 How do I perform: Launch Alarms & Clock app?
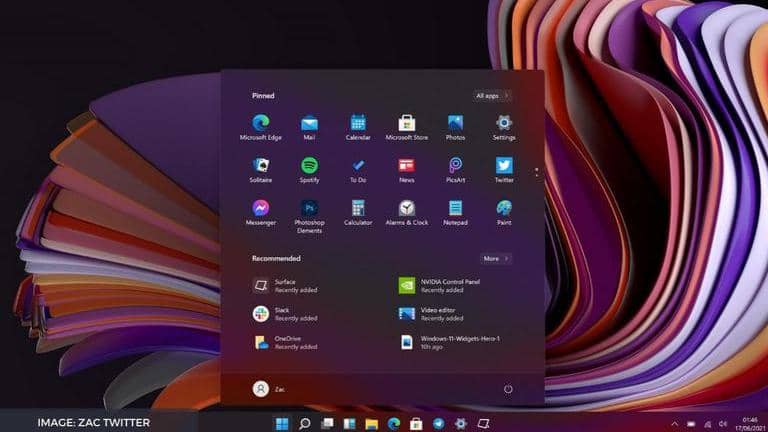coord(407,208)
